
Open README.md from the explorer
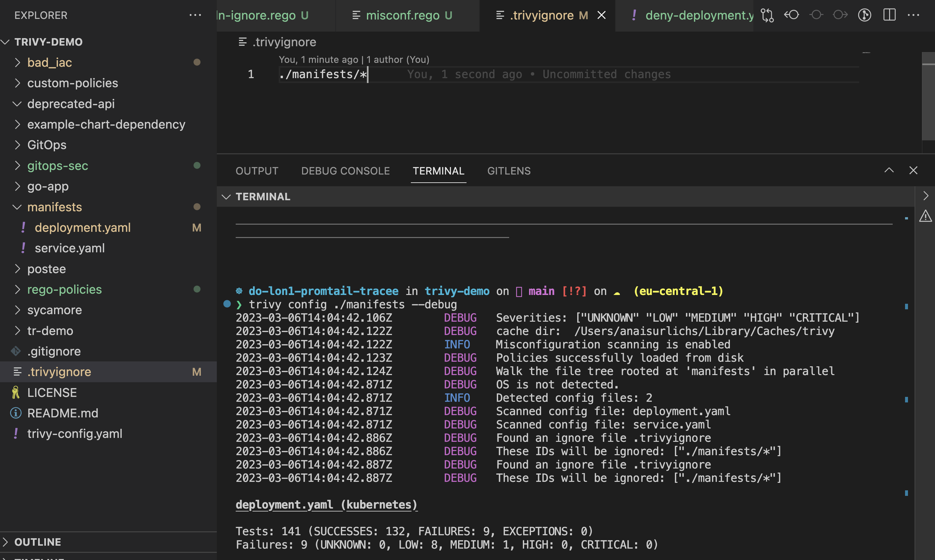tap(108, 413)
